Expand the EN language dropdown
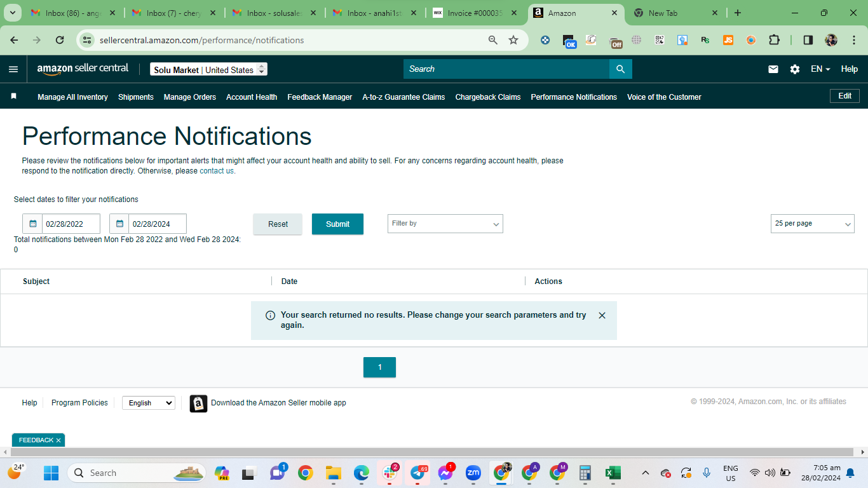This screenshot has width=868, height=488. 820,69
